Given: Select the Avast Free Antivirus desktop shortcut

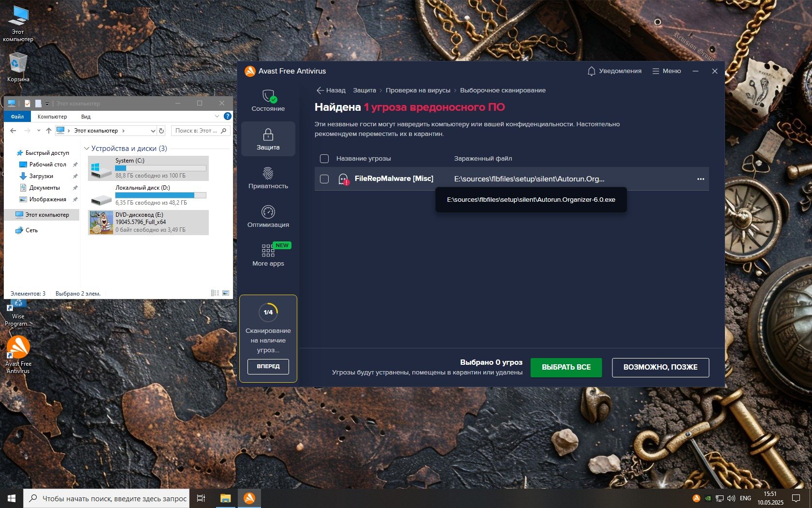Looking at the screenshot, I should pyautogui.click(x=18, y=355).
